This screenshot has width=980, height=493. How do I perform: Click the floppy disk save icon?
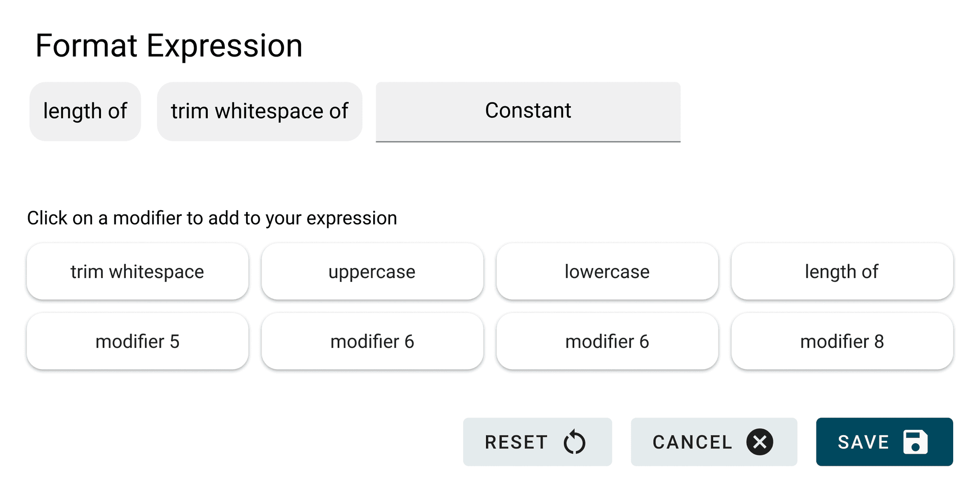[x=915, y=442]
